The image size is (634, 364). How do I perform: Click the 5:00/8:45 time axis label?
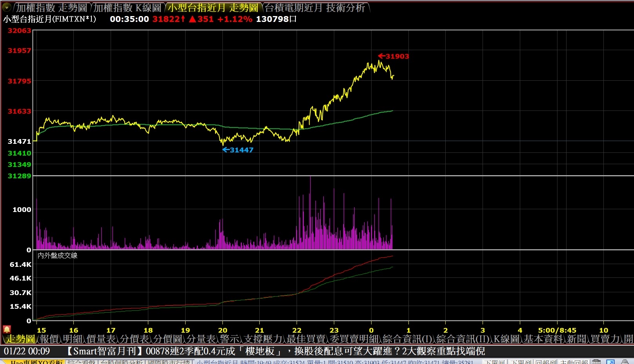(x=557, y=330)
